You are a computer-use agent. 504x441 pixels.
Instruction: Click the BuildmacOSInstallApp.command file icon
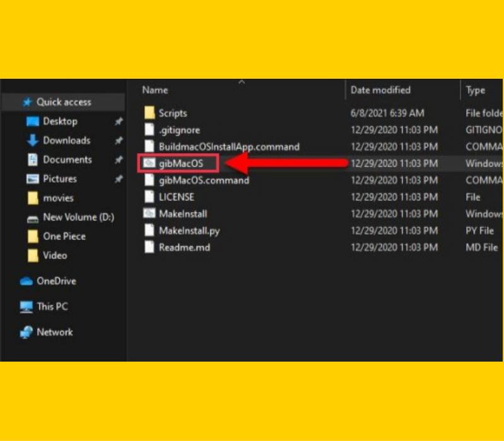(149, 146)
